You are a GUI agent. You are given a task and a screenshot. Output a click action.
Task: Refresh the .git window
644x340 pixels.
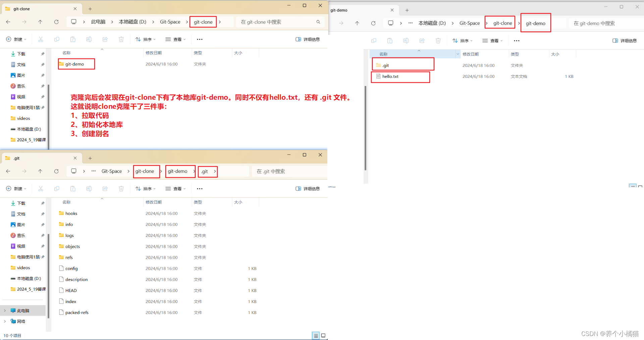coord(56,171)
